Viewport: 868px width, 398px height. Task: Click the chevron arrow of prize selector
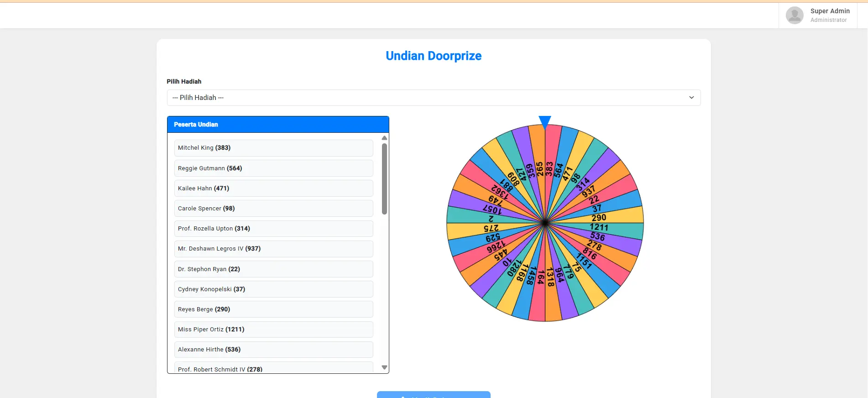pos(691,98)
